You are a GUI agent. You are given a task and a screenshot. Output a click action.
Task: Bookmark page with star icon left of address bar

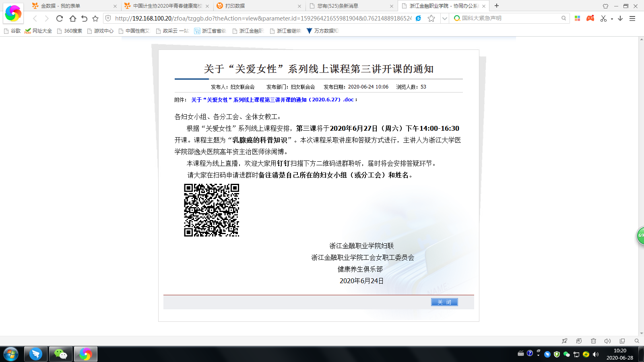95,19
